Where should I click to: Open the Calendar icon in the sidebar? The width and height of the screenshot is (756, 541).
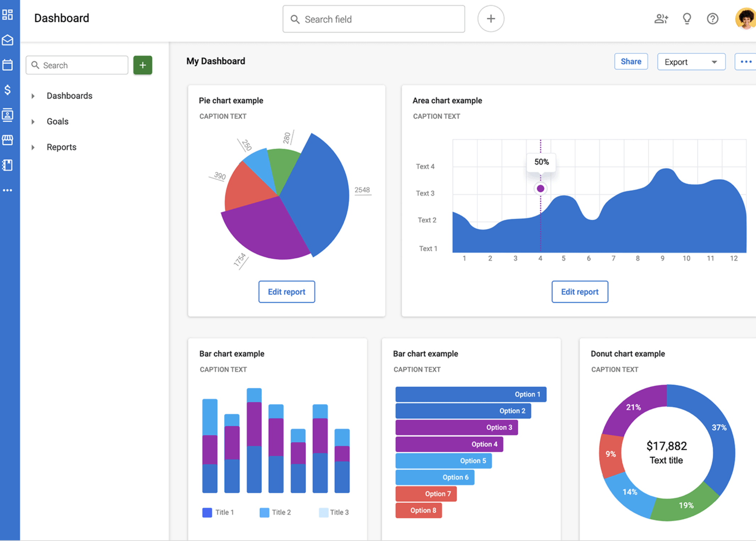point(8,65)
